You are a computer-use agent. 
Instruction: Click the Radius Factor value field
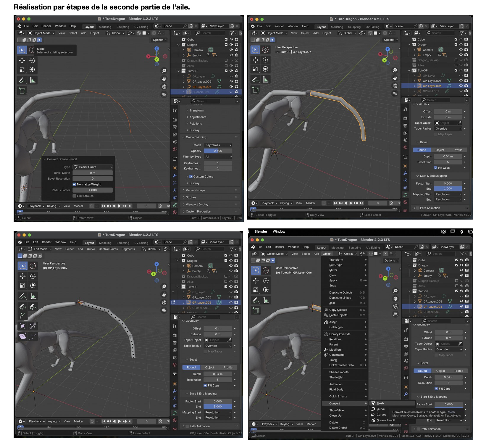93,190
